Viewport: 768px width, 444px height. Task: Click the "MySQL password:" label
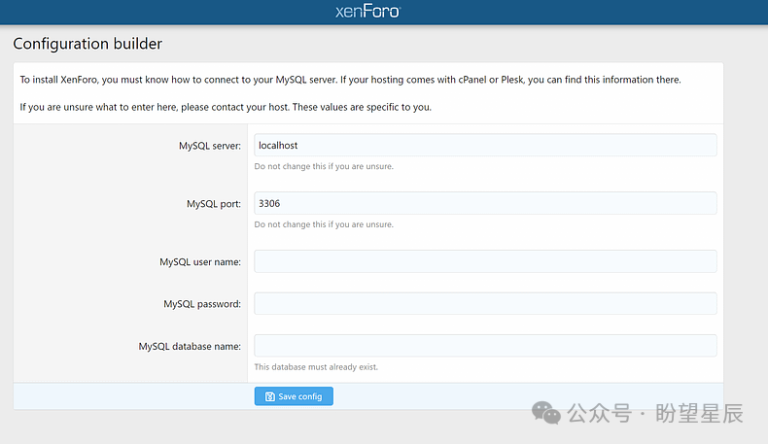pyautogui.click(x=202, y=304)
